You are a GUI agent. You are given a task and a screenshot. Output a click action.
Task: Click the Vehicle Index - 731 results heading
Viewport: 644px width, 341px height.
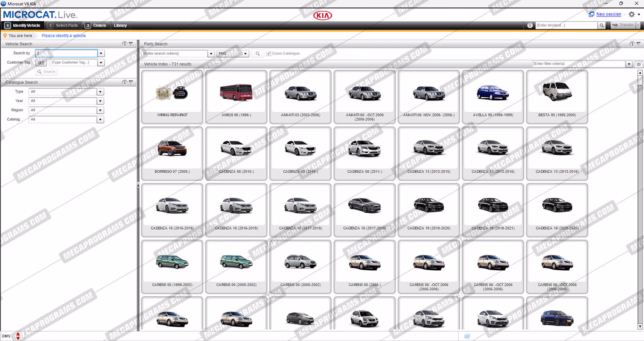point(168,64)
